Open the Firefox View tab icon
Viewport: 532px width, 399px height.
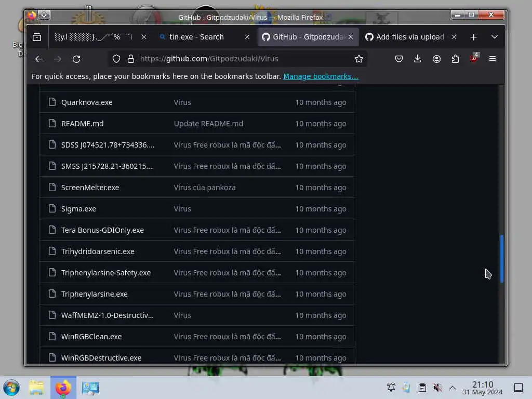(37, 37)
